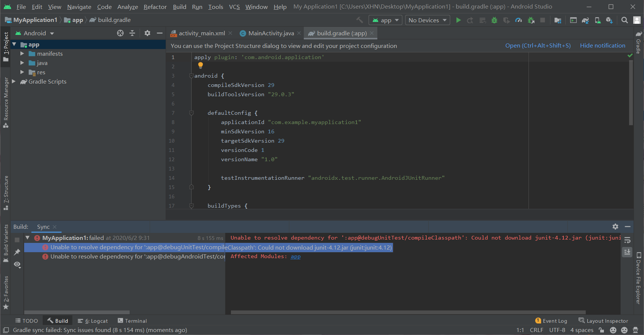Toggle soft-wrap in Build output

tap(627, 240)
